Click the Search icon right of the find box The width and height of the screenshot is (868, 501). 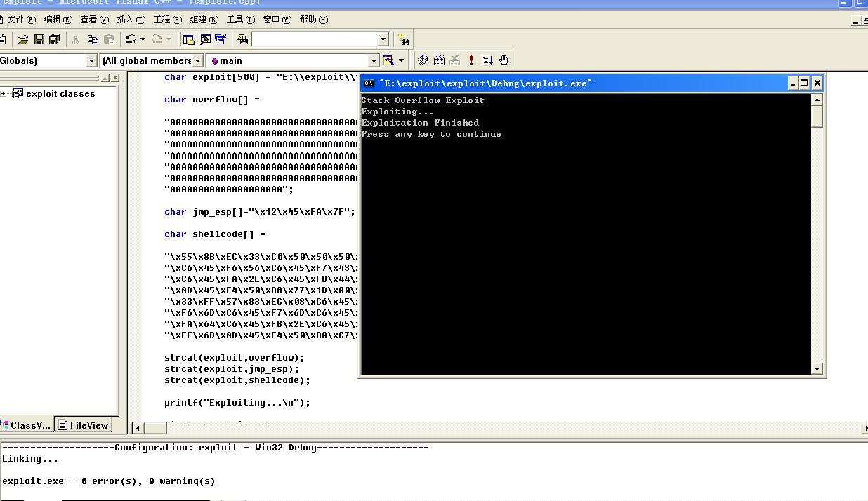pyautogui.click(x=404, y=39)
